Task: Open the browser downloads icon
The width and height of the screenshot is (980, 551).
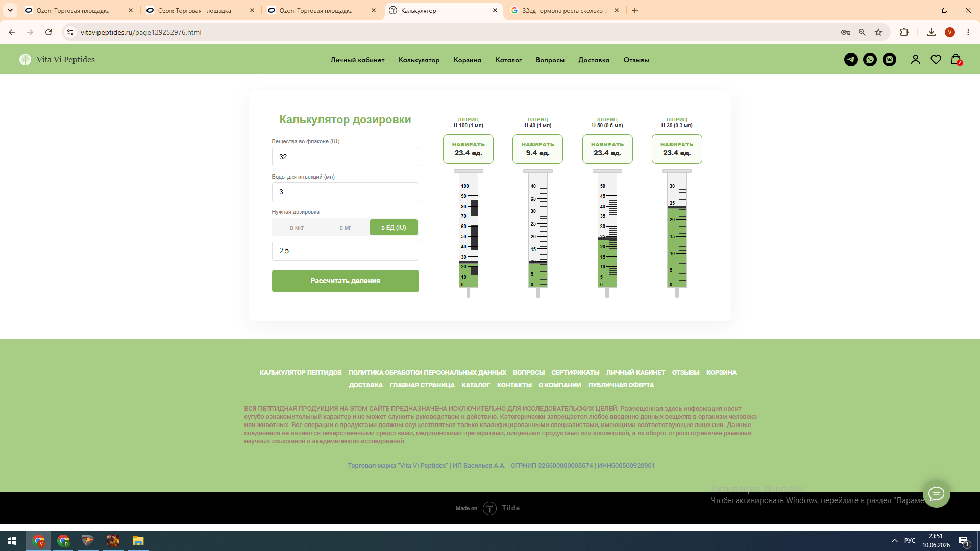Action: click(x=932, y=32)
